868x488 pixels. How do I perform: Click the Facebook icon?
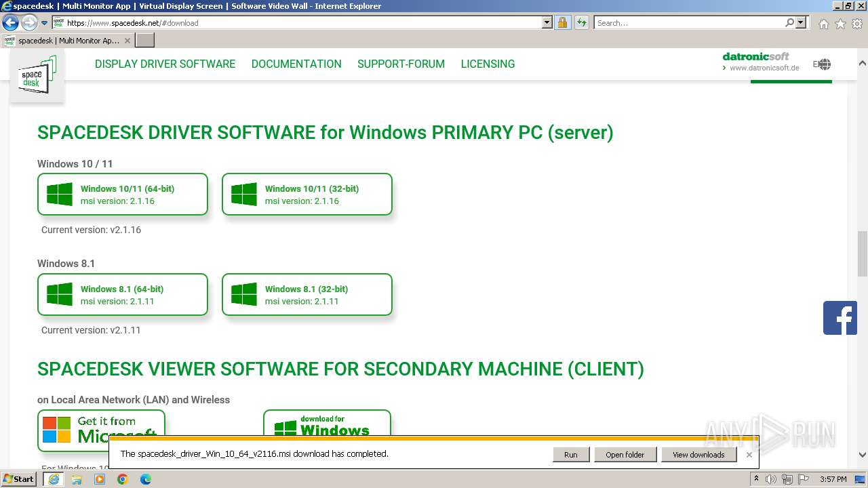pos(840,318)
